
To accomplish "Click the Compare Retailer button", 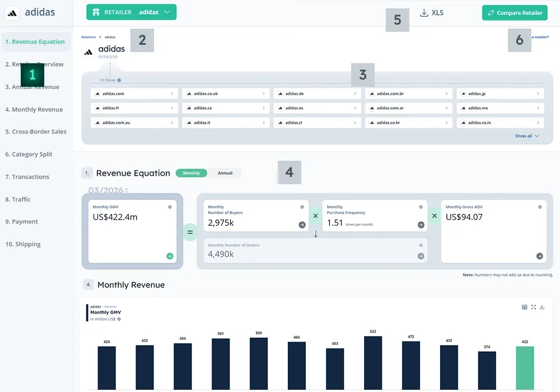I will click(x=515, y=13).
